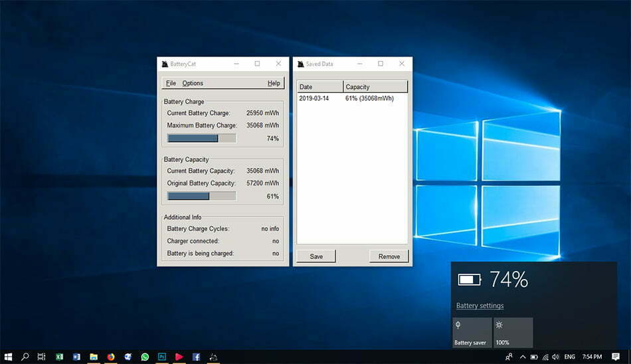Open the People icon in system tray

click(x=509, y=357)
